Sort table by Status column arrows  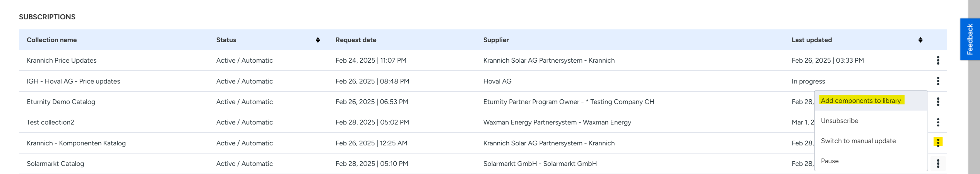coord(318,40)
